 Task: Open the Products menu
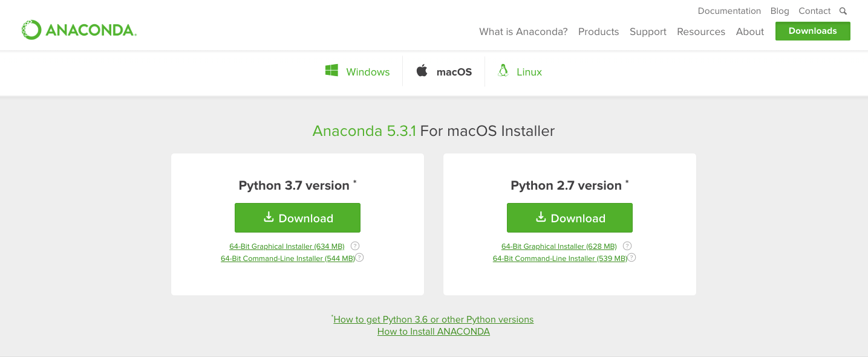click(x=598, y=31)
